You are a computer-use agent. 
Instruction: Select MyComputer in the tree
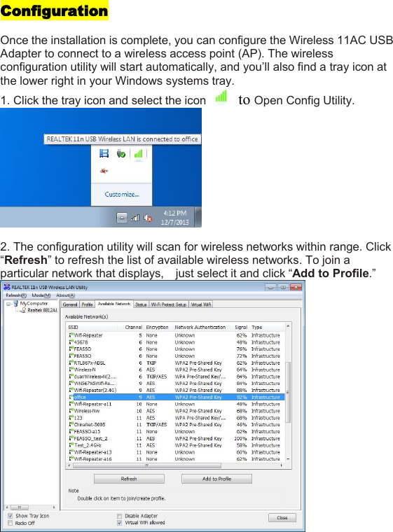[34, 303]
